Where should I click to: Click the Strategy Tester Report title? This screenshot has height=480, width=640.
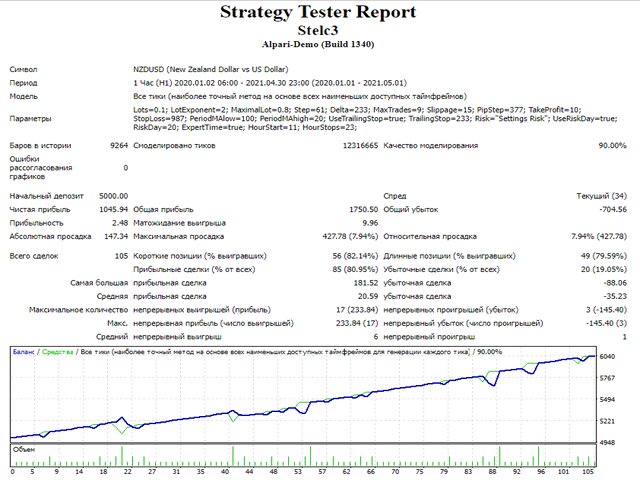[318, 12]
